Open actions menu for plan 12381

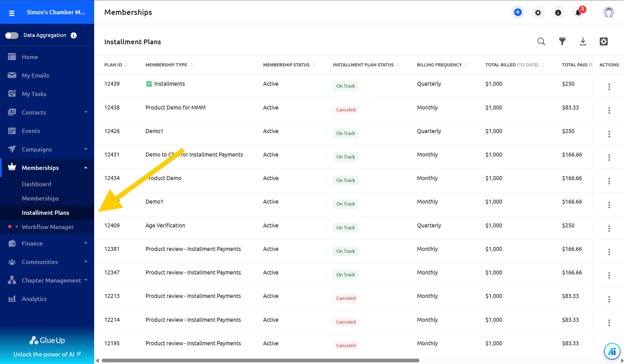(609, 252)
